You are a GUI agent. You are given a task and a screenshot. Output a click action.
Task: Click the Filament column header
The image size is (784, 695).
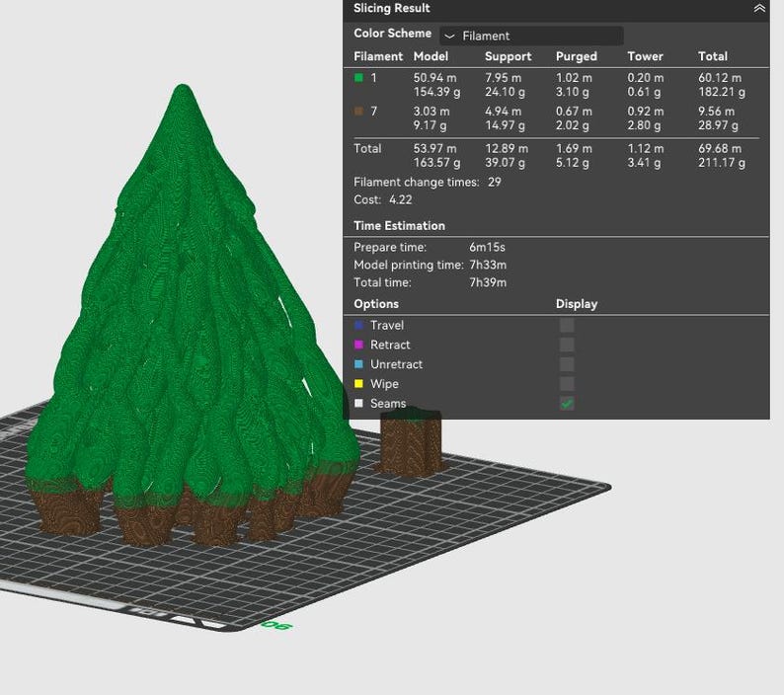coord(378,56)
